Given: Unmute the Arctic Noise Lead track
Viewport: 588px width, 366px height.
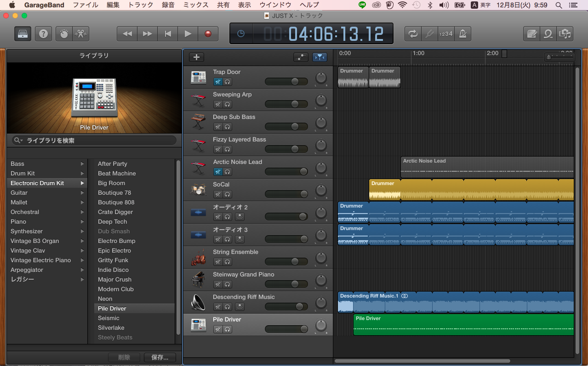Looking at the screenshot, I should tap(218, 172).
